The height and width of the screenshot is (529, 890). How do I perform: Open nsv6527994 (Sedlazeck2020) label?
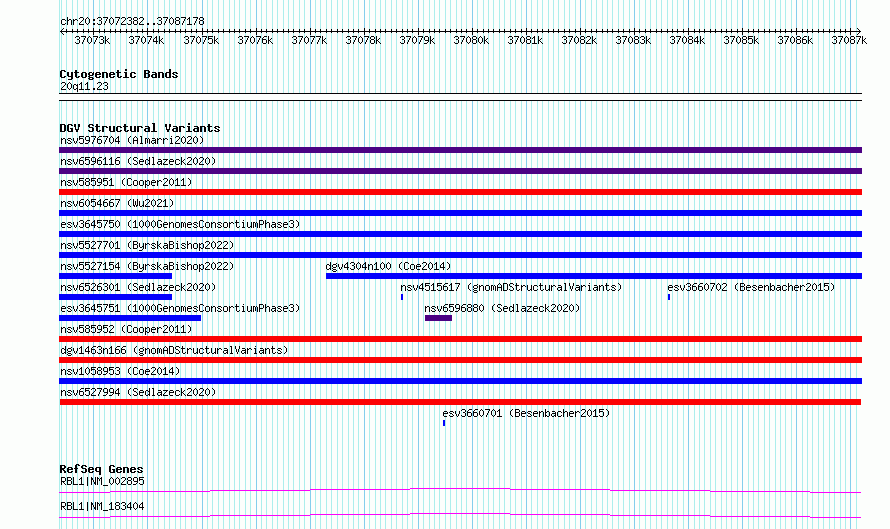pyautogui.click(x=138, y=392)
